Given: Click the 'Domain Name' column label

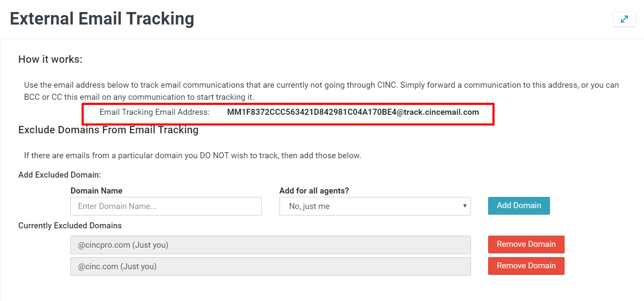Looking at the screenshot, I should pyautogui.click(x=96, y=190).
